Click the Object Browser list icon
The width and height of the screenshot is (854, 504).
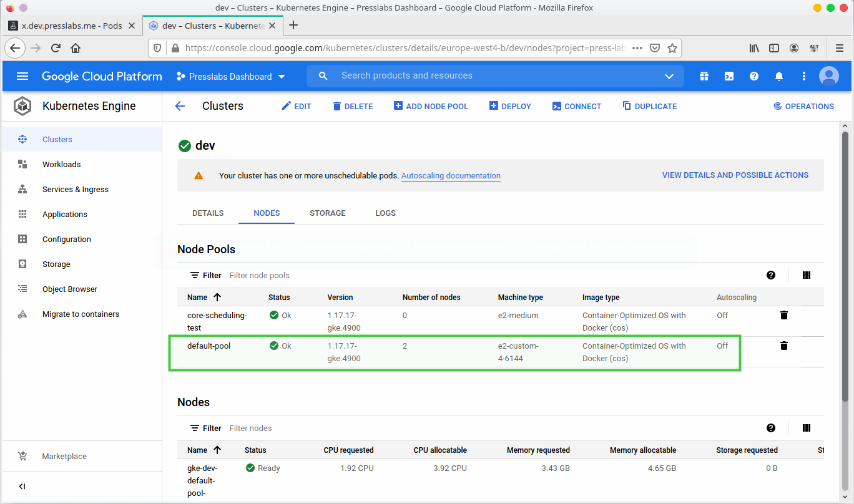[x=22, y=289]
